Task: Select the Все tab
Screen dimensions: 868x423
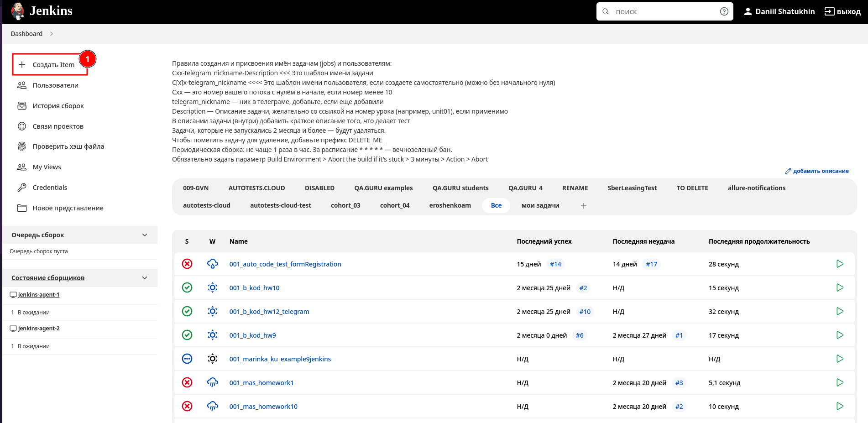Action: coord(496,205)
